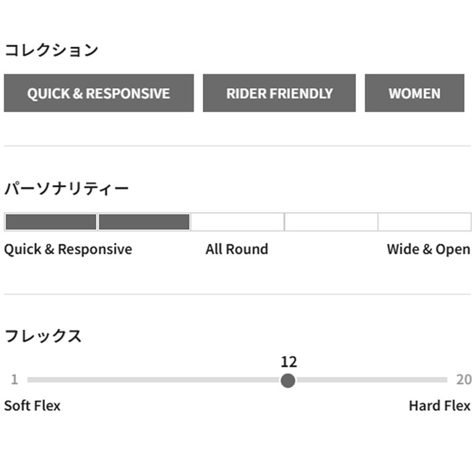The height and width of the screenshot is (476, 476).
Task: Click the first filled personality bar segment
Action: click(51, 222)
